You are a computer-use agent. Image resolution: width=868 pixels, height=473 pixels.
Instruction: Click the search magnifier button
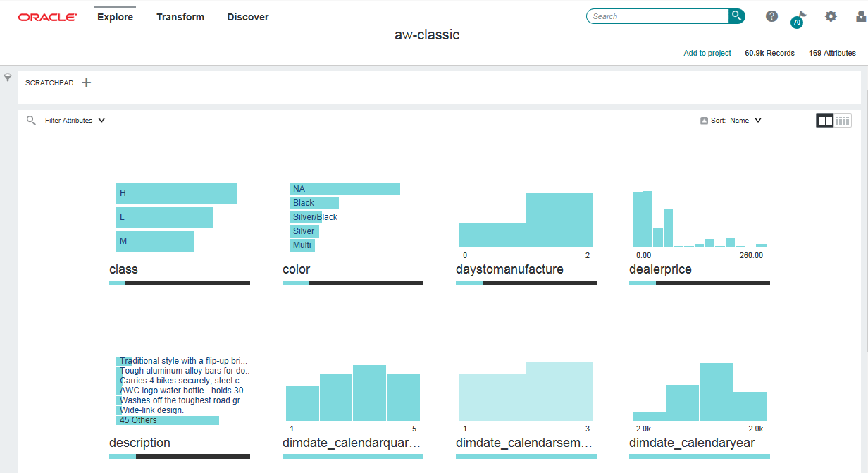click(737, 15)
